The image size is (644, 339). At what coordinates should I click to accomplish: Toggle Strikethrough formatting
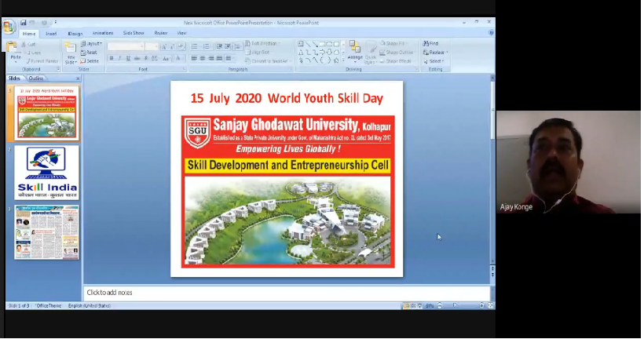[x=137, y=59]
